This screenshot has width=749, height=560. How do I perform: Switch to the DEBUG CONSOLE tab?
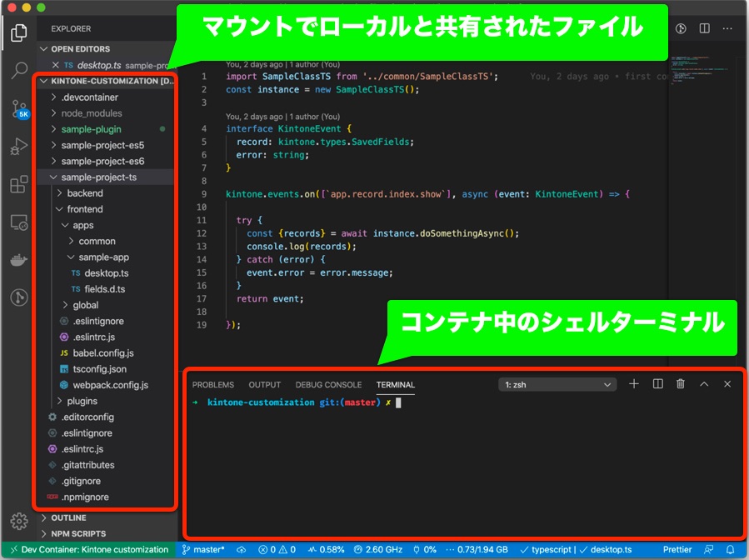pos(328,385)
